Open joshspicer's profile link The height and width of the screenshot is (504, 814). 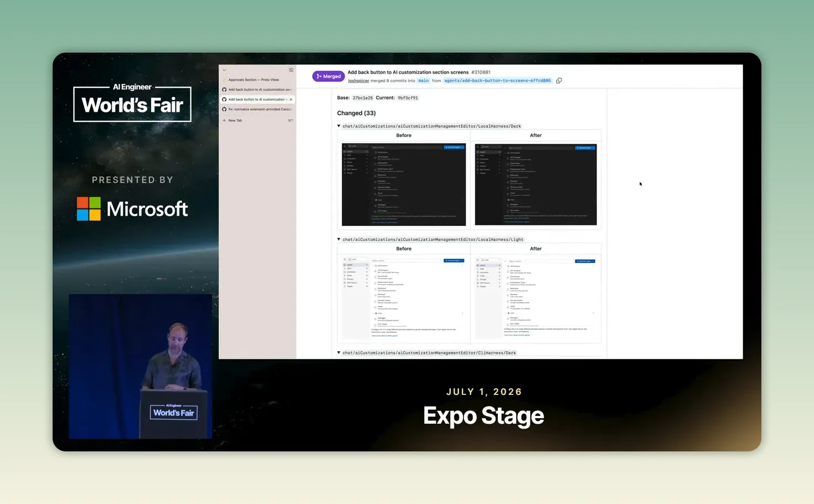coord(358,81)
